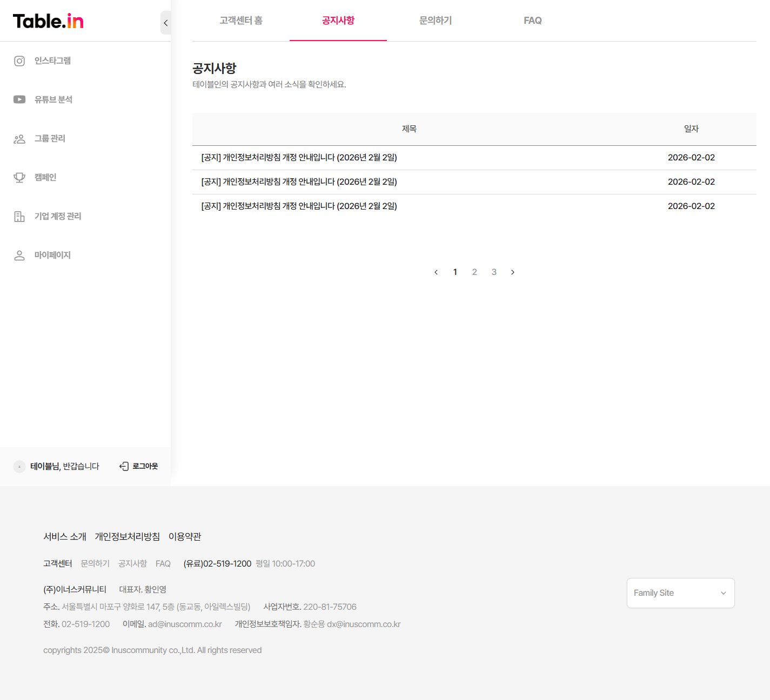Click the Table.in logo
This screenshot has width=770, height=700.
[48, 21]
